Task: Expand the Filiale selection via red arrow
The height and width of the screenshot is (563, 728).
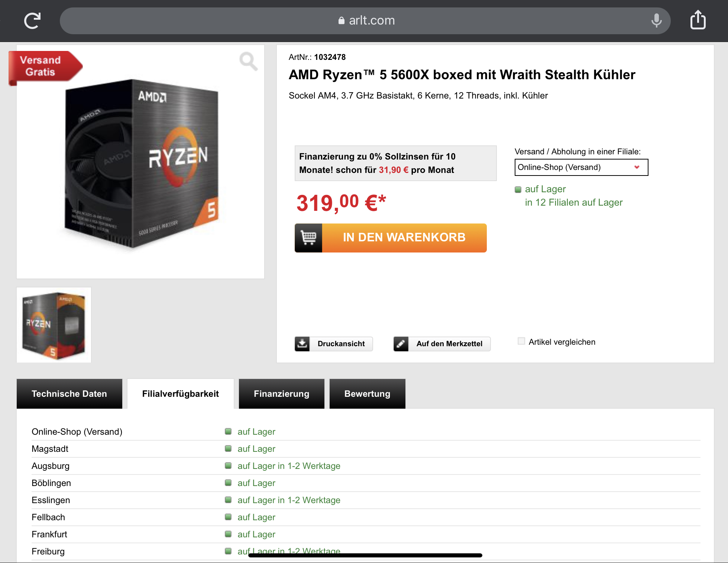Action: (x=637, y=167)
